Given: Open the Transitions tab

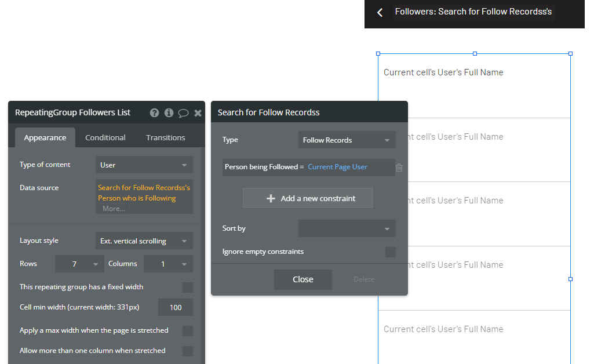Looking at the screenshot, I should (x=166, y=138).
